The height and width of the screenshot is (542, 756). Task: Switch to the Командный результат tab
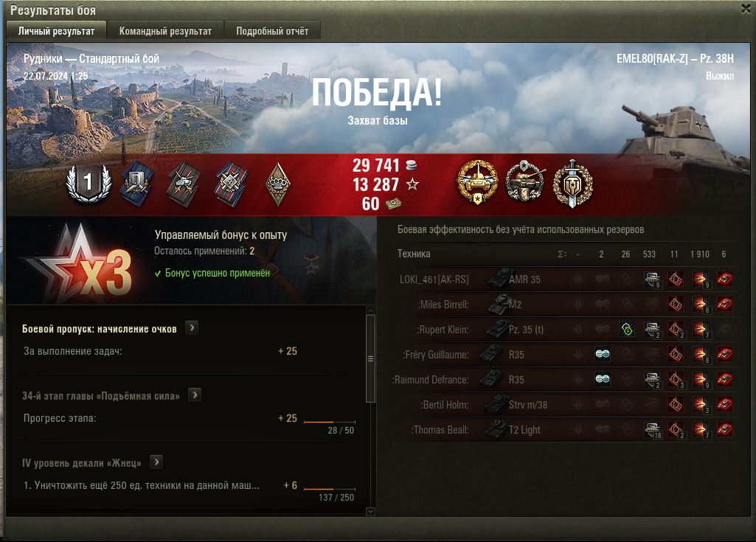[x=165, y=31]
